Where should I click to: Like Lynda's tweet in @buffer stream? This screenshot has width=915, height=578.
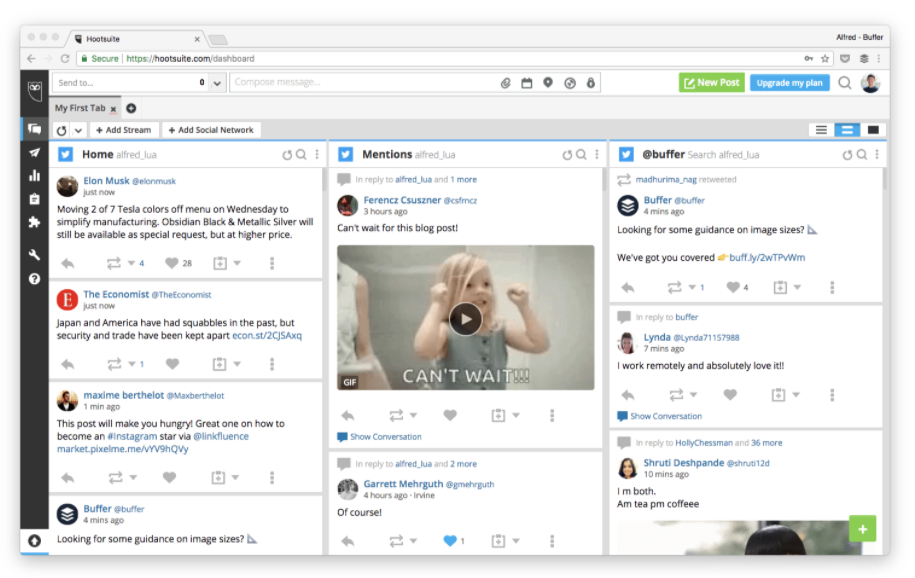click(x=730, y=395)
